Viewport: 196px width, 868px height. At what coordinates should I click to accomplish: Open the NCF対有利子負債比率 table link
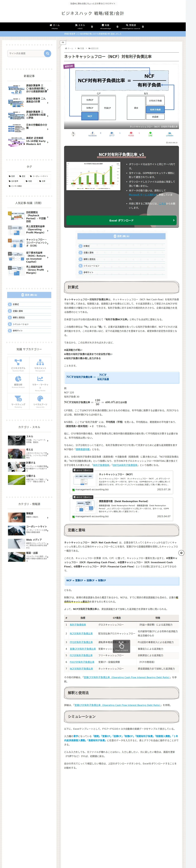(81, 669)
